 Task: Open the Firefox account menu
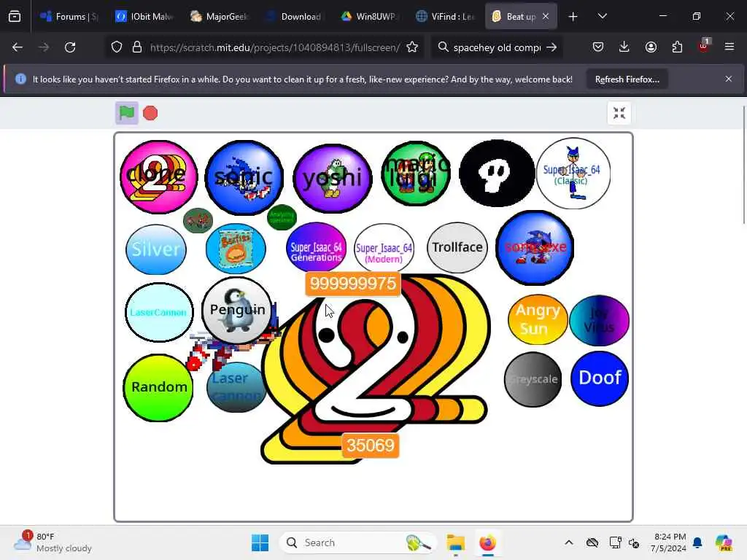click(651, 47)
